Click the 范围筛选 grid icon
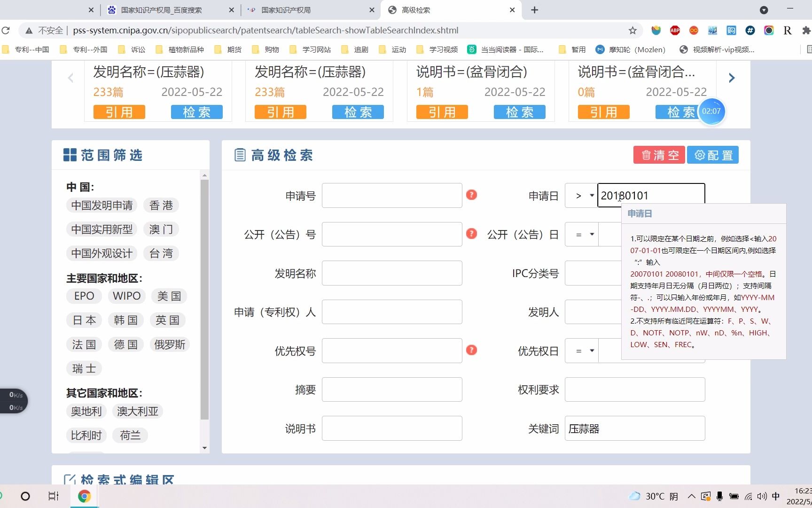This screenshot has height=508, width=812. (70, 155)
